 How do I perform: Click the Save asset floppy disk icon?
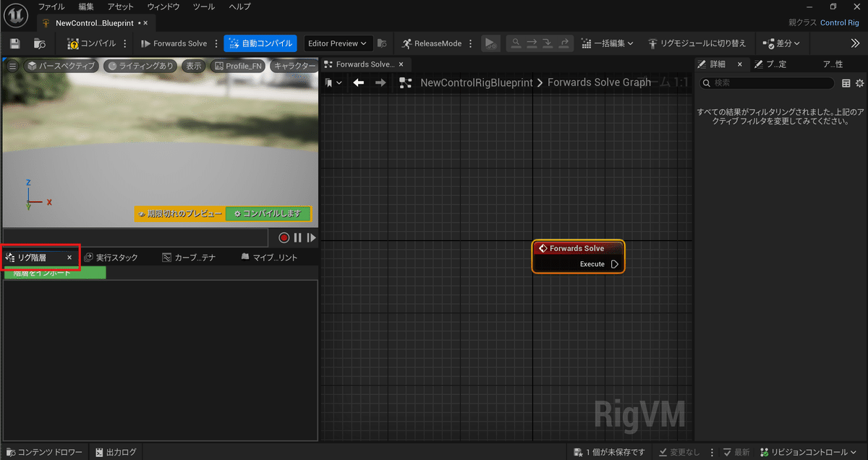point(15,43)
